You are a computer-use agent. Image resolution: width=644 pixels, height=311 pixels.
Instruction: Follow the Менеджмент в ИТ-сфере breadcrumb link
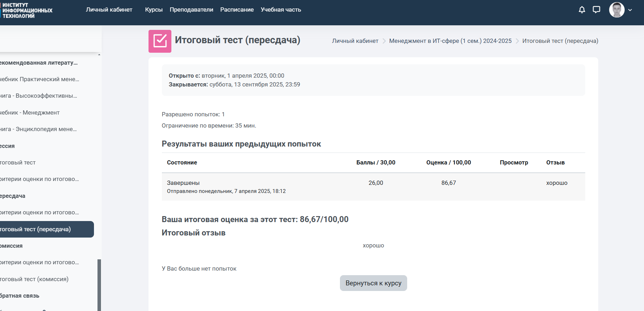[450, 41]
